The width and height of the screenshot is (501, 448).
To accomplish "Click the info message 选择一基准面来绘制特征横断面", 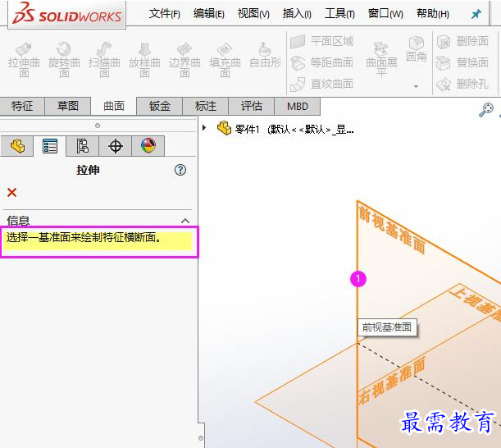I will tap(84, 238).
